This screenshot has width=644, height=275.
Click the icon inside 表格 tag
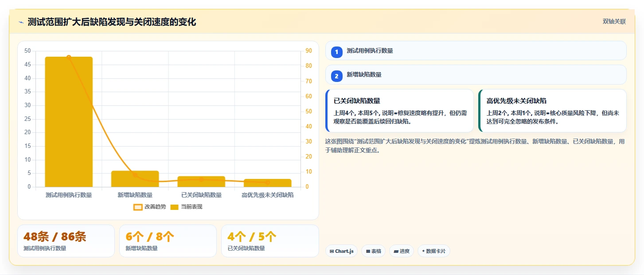click(x=368, y=251)
